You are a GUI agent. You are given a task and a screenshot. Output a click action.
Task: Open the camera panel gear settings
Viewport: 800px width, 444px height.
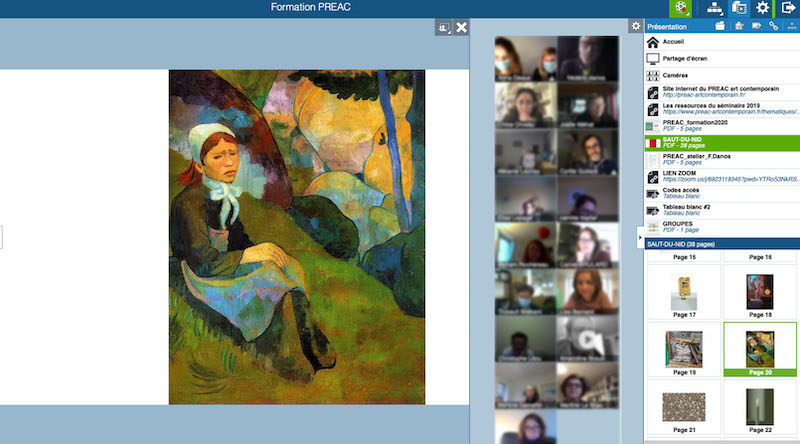coord(636,26)
